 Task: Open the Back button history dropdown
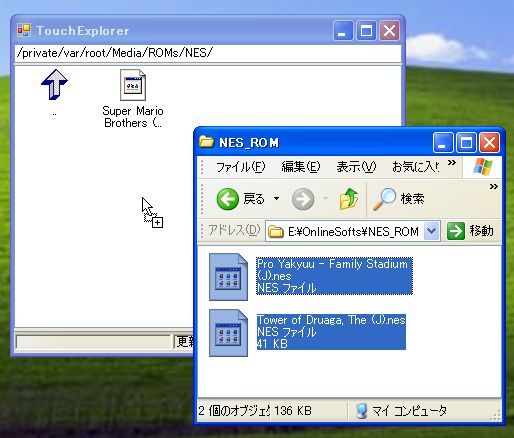276,199
